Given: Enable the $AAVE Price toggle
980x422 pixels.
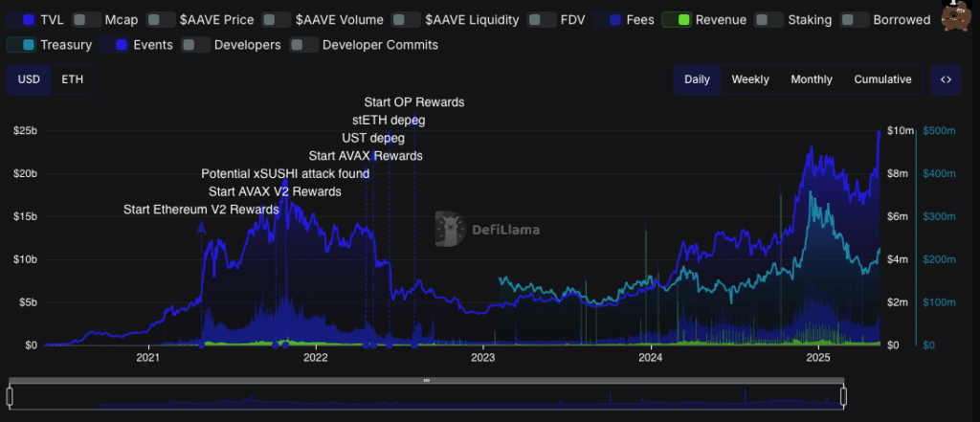Looking at the screenshot, I should 161,20.
